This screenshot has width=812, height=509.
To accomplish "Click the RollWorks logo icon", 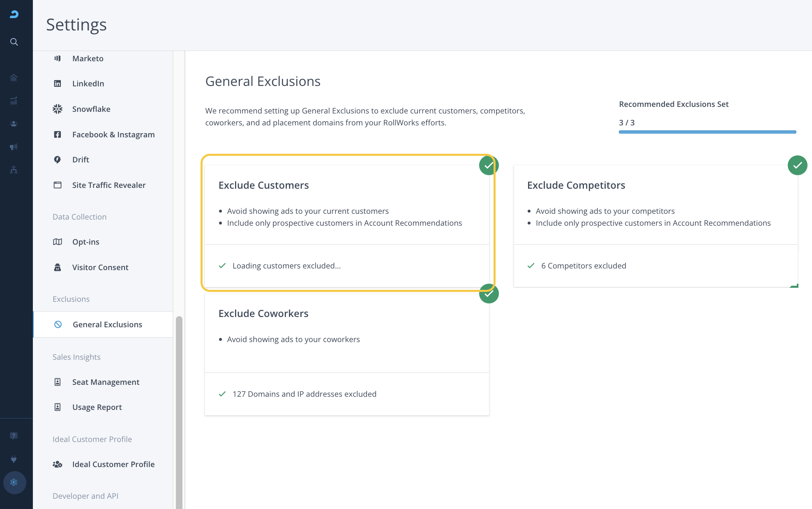I will (14, 15).
